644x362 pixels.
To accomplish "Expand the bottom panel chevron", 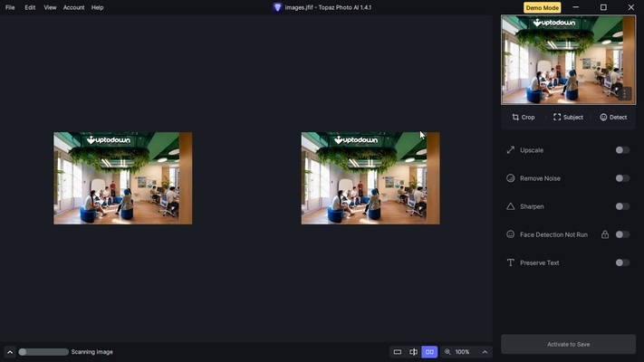I will click(x=10, y=352).
